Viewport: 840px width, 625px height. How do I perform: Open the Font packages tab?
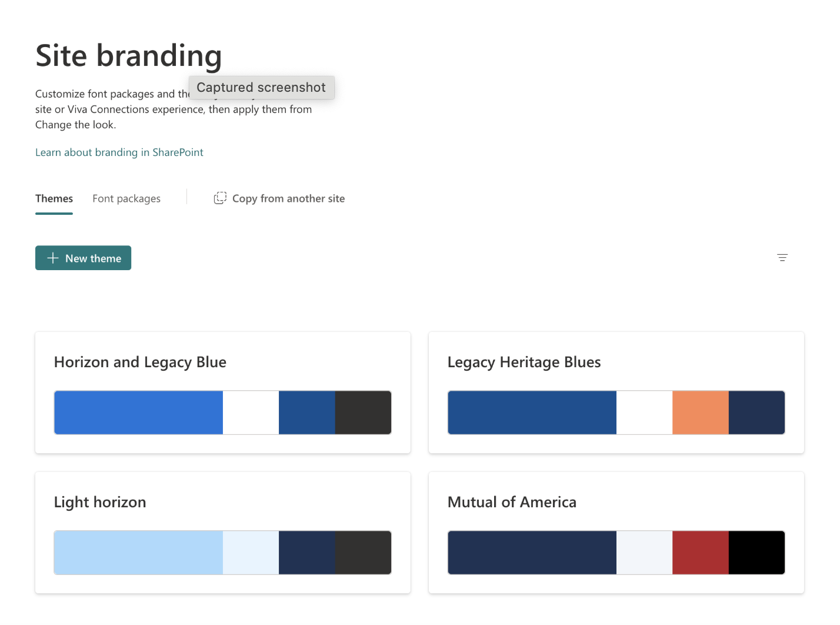pyautogui.click(x=126, y=199)
